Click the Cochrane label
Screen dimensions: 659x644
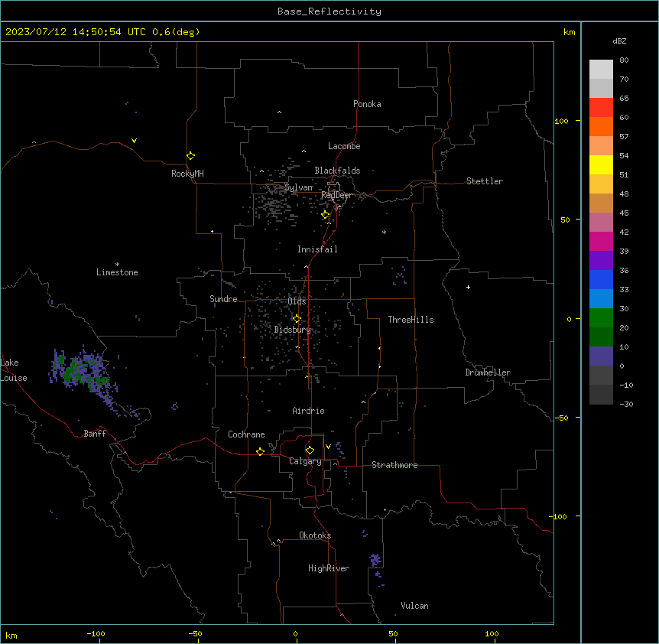pyautogui.click(x=246, y=434)
